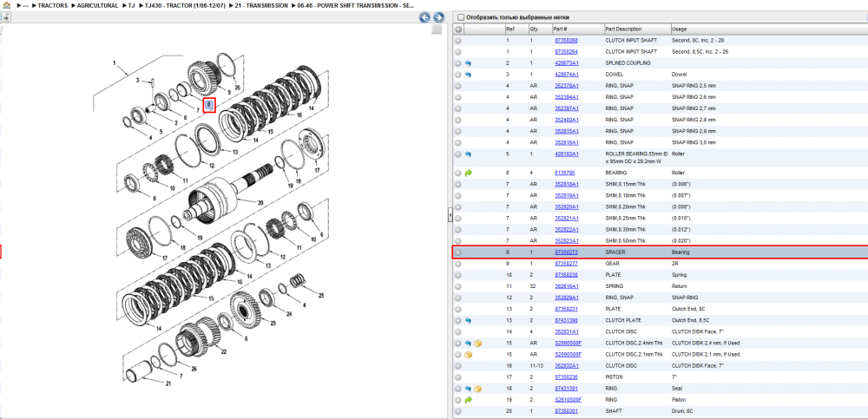Viewport: 868px width, 419px height.
Task: Click blue arrow icon on RING Seal row
Action: tap(469, 389)
